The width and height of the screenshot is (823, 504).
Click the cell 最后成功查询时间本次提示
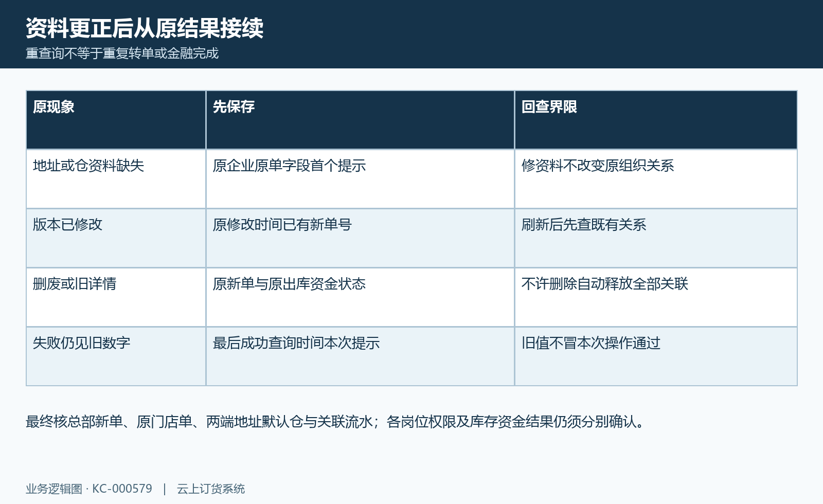[360, 356]
